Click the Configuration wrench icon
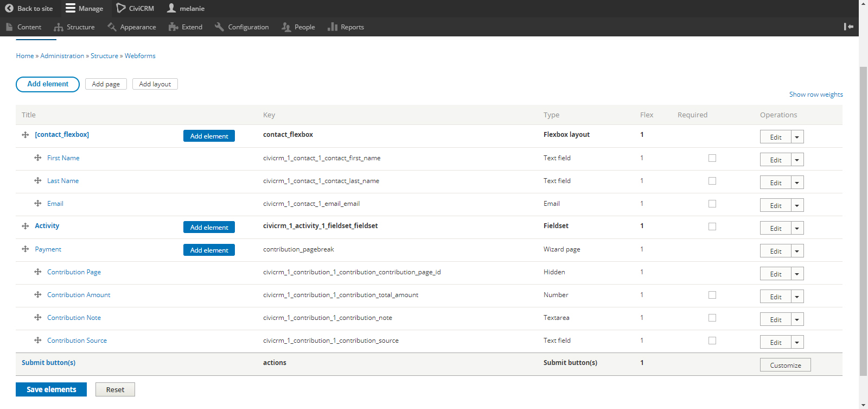 click(x=220, y=27)
